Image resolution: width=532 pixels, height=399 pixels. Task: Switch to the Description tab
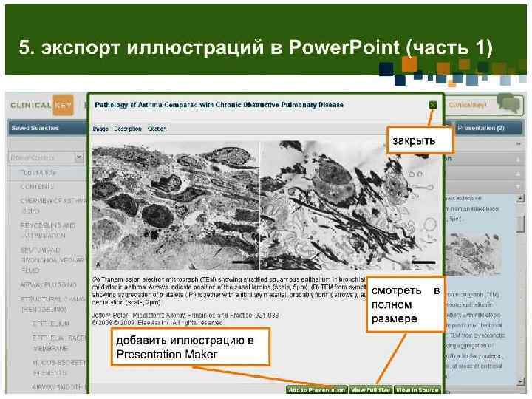(x=128, y=129)
